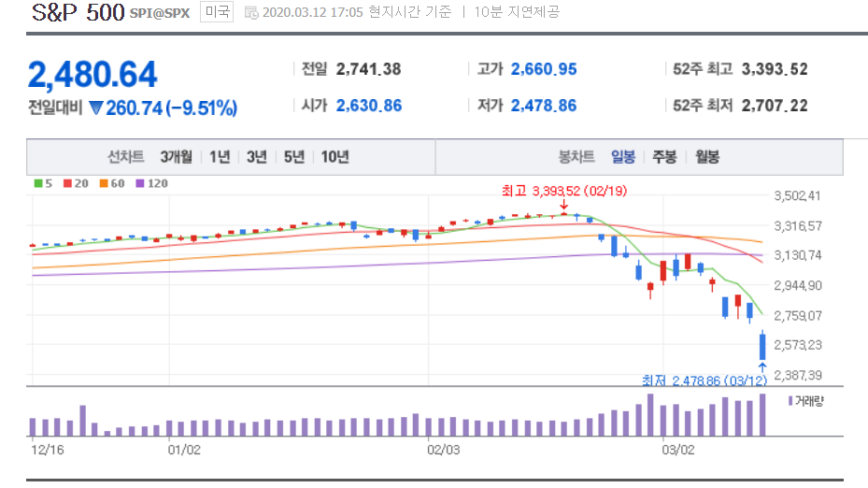
Task: Select 일봉 daily candle chart
Action: (623, 157)
